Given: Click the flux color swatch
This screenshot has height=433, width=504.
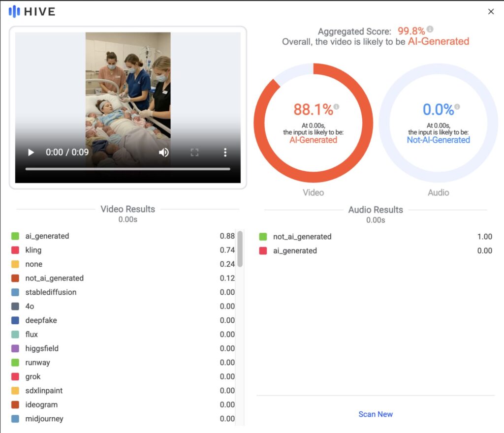Looking at the screenshot, I should click(x=15, y=335).
